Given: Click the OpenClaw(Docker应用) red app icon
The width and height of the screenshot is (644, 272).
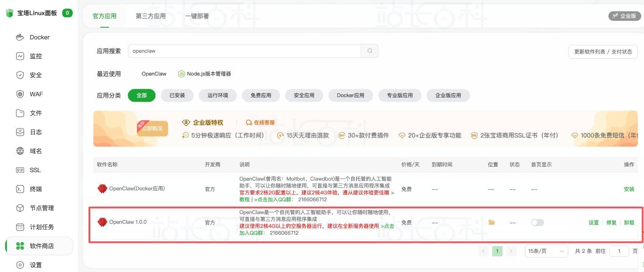Looking at the screenshot, I should click(103, 189).
